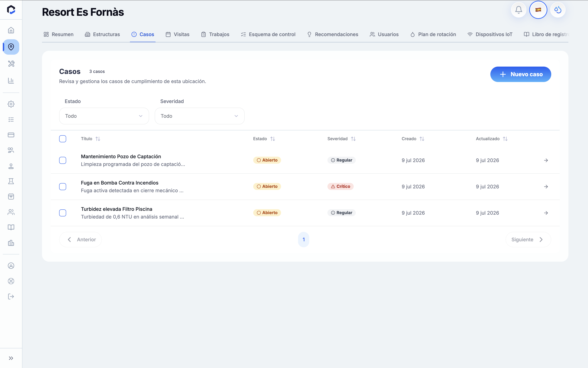This screenshot has width=588, height=368.
Task: Select page 1 in pagination
Action: [x=303, y=240]
